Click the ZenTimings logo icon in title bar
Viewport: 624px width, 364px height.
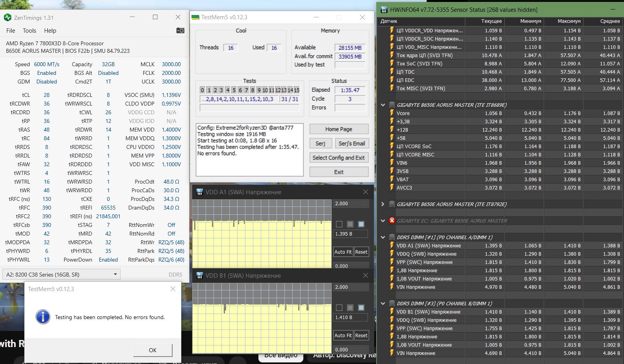click(x=7, y=17)
